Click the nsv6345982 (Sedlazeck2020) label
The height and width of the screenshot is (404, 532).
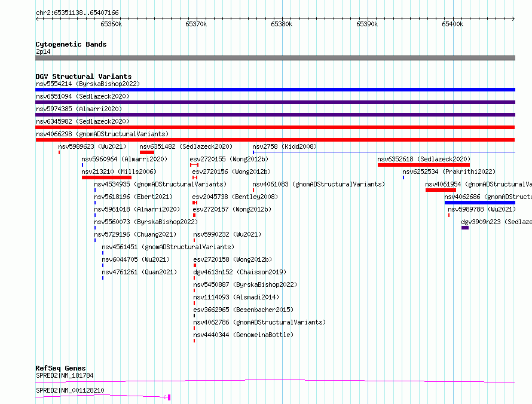click(82, 121)
